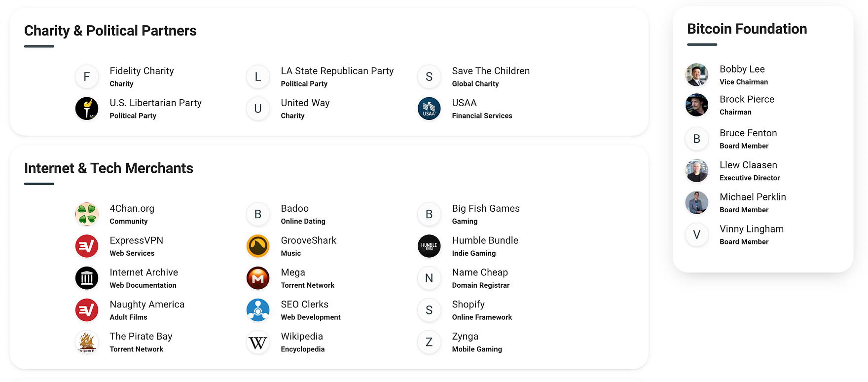868x382 pixels.
Task: Click the SEO Clerks logo icon
Action: click(258, 310)
